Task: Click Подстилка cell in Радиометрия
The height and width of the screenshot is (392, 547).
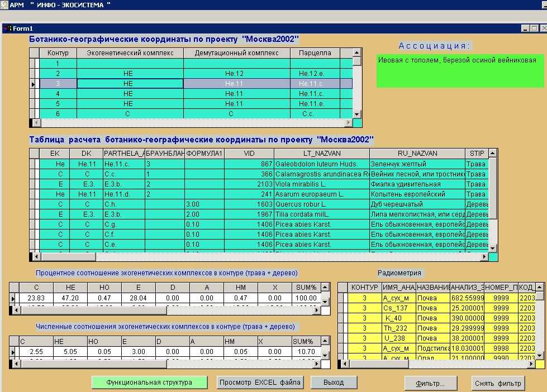Action: pos(433,349)
